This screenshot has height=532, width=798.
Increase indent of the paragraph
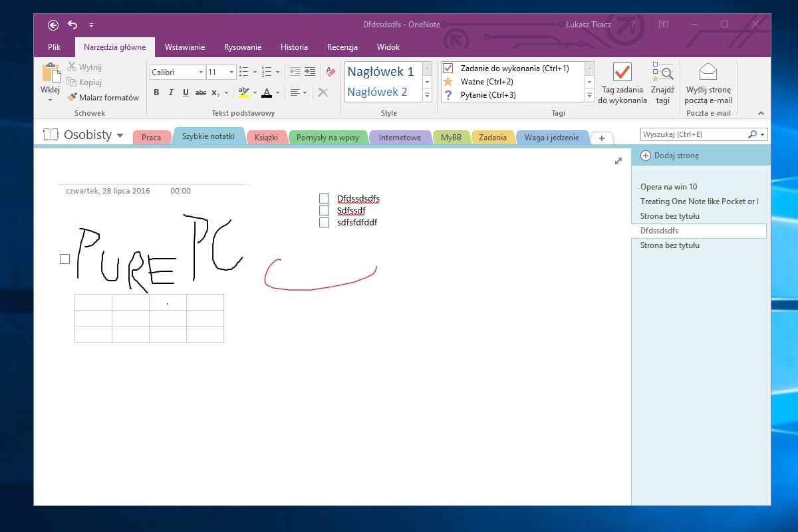(310, 72)
